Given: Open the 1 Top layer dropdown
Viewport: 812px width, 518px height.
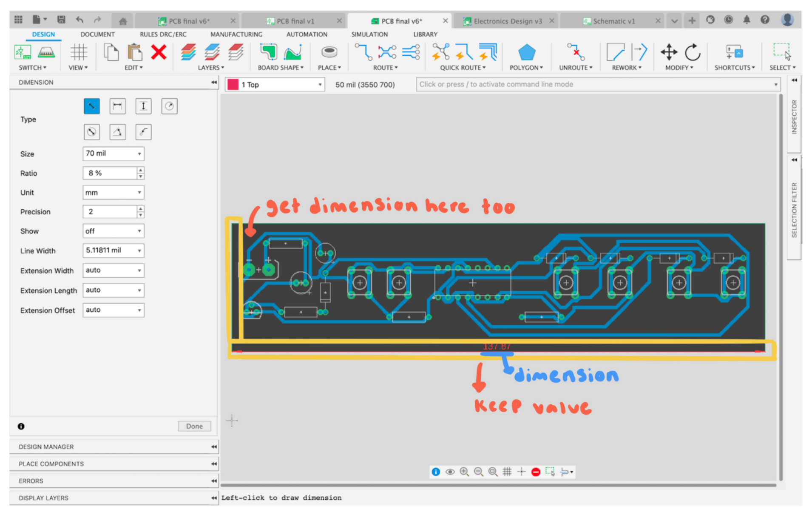Looking at the screenshot, I should 320,84.
